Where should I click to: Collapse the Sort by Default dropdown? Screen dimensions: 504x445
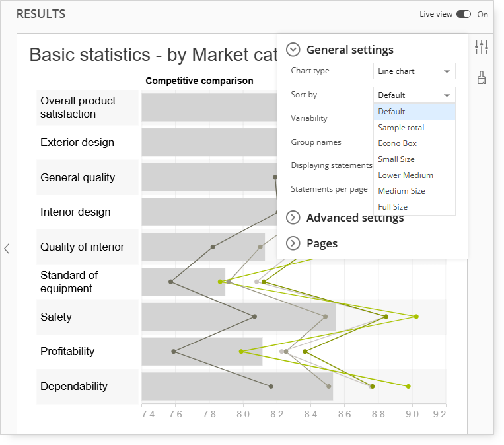(414, 95)
